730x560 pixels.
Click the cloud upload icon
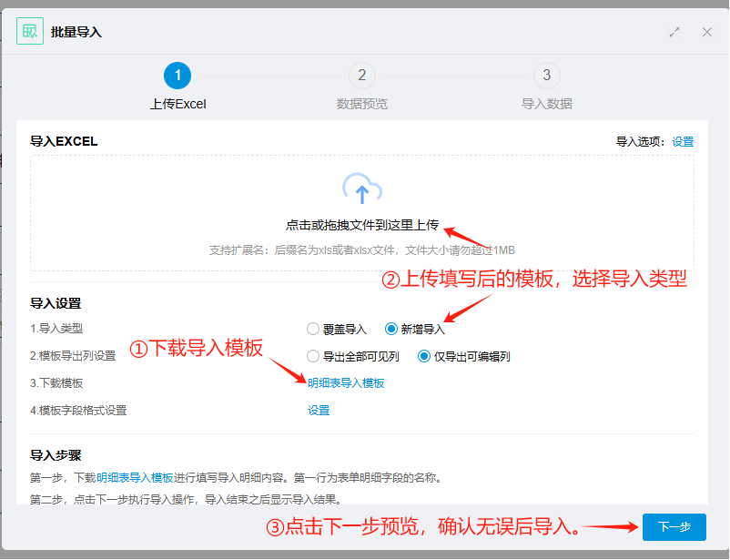(x=361, y=189)
